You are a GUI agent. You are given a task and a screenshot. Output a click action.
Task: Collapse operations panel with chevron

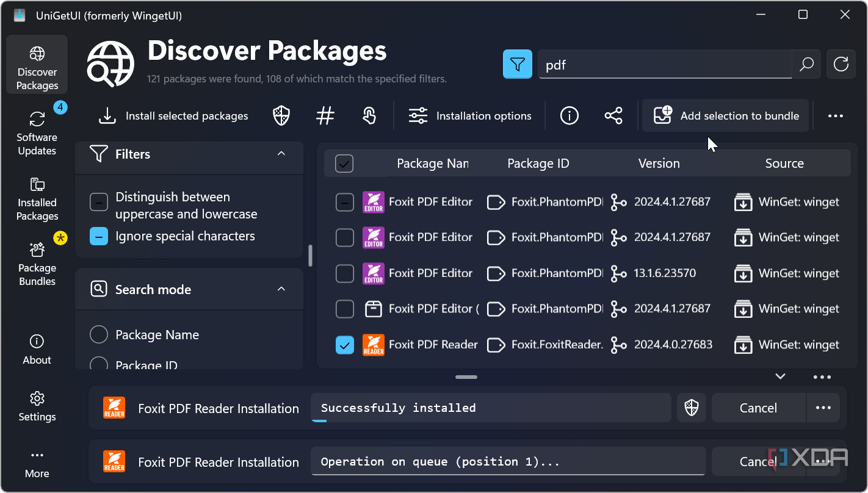pos(780,376)
